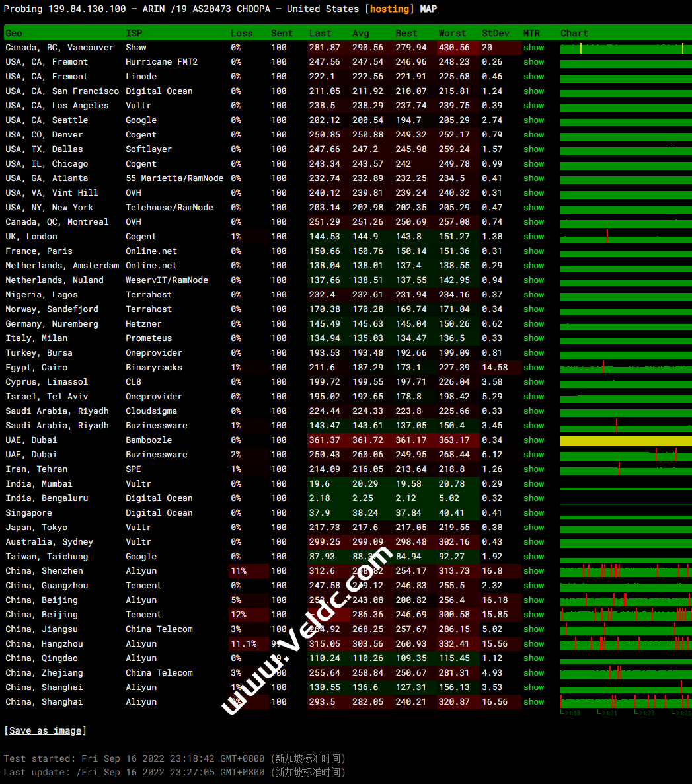Show MTR for Canada Vancouver Shaw row
This screenshot has height=784, width=692.
[533, 48]
